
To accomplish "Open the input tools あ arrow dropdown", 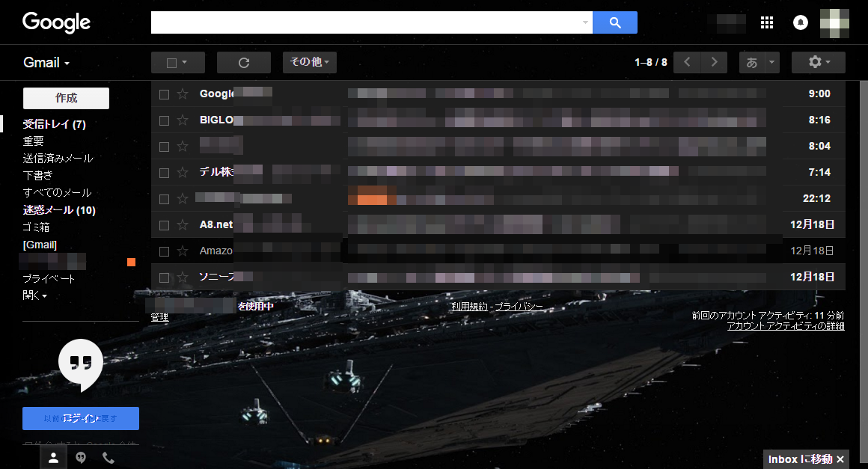I will tap(771, 63).
